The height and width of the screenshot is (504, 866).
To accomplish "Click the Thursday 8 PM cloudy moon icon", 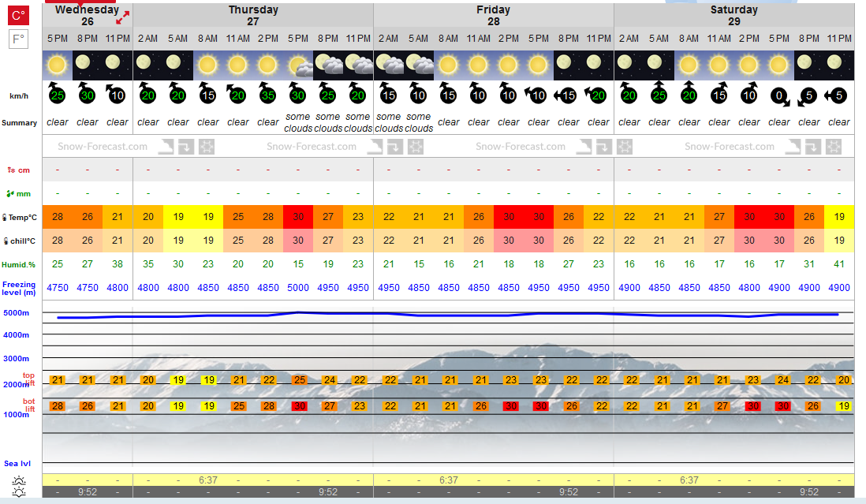I will [328, 65].
